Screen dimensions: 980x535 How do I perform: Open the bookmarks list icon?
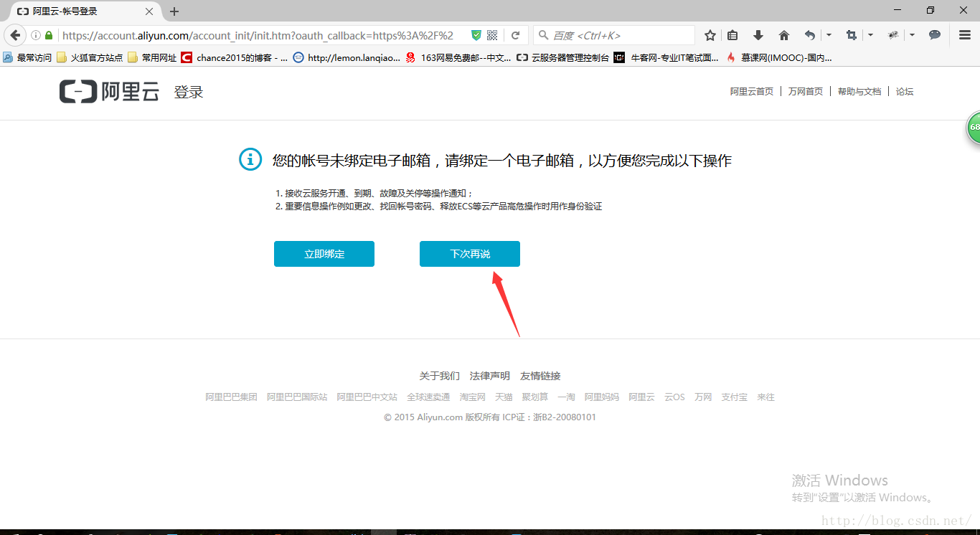732,35
